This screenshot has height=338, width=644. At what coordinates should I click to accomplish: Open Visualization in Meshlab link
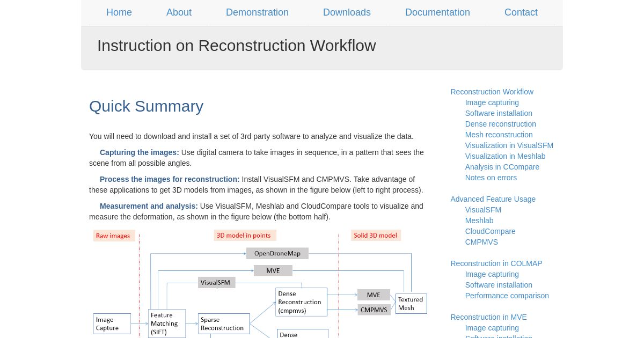tap(505, 156)
